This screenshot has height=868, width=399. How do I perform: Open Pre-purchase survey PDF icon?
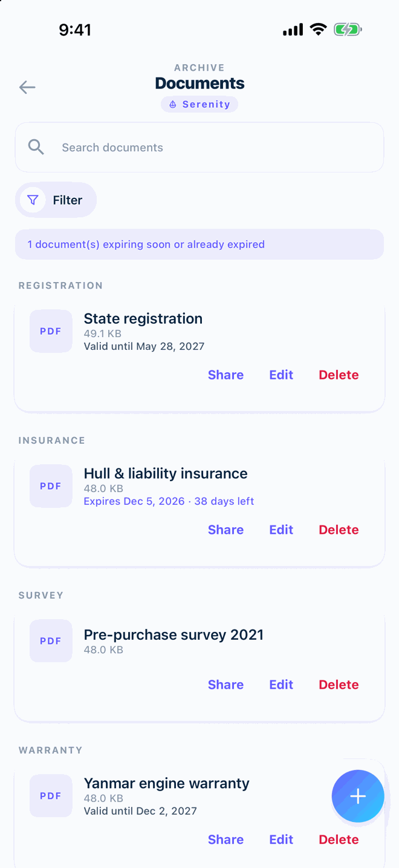(x=51, y=641)
